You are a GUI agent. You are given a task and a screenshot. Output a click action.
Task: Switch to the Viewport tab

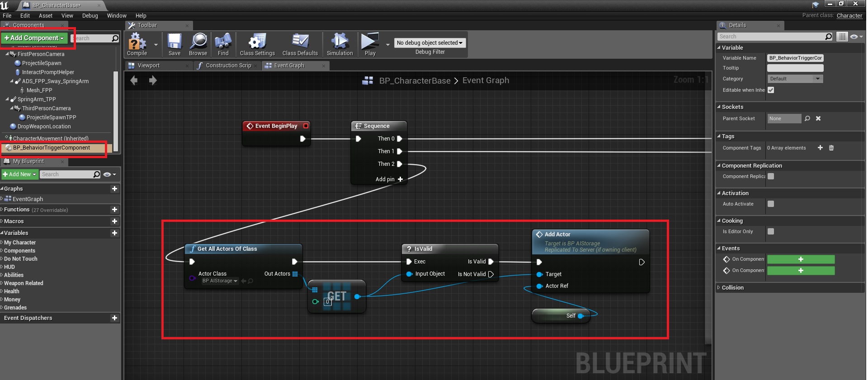(148, 66)
